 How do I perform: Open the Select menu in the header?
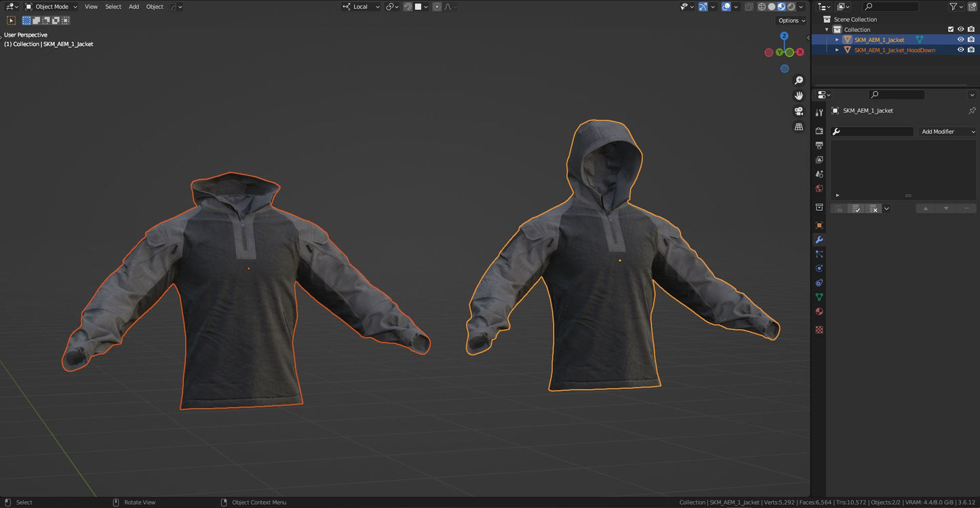coord(113,7)
